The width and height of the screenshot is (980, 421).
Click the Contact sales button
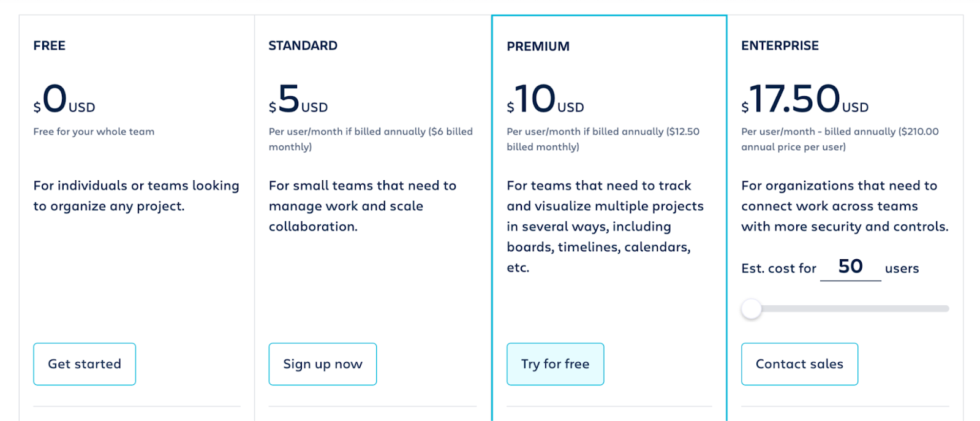click(799, 364)
